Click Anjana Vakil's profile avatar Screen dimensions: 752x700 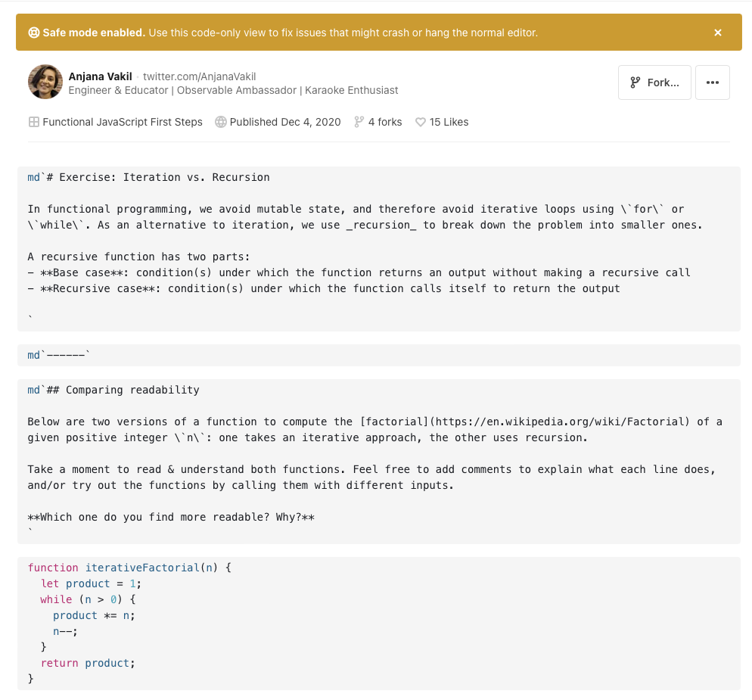click(x=45, y=82)
